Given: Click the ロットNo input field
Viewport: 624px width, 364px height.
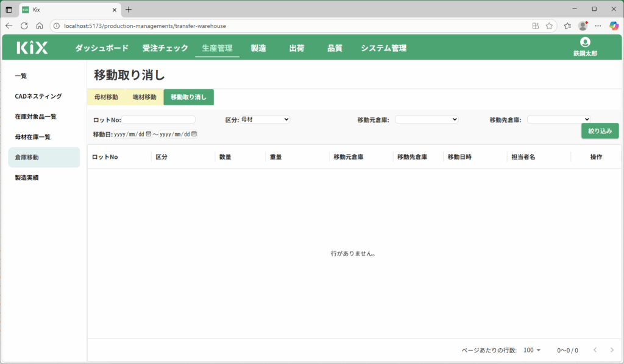Looking at the screenshot, I should 158,119.
